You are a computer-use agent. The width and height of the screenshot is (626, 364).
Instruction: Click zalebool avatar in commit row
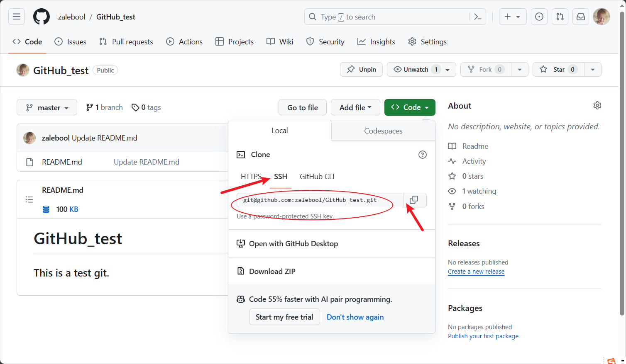(29, 138)
